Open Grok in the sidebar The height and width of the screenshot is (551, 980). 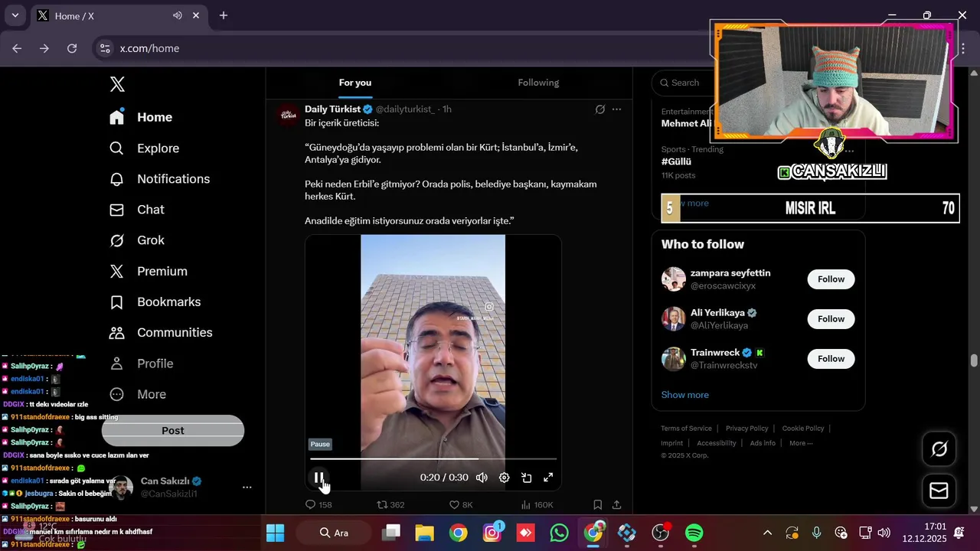point(136,240)
